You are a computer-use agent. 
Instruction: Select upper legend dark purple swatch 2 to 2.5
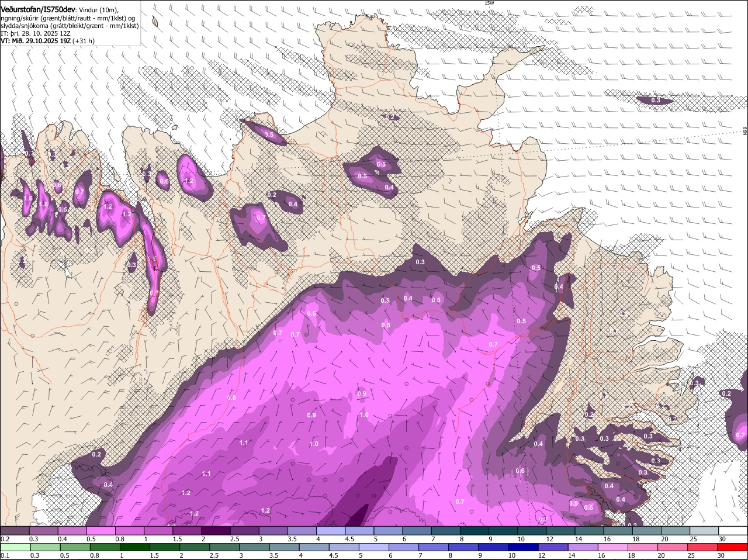[x=216, y=531]
